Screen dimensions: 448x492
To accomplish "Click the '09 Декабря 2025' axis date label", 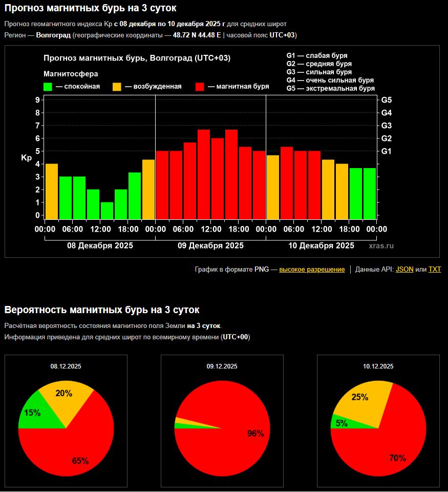I will 210,245.
